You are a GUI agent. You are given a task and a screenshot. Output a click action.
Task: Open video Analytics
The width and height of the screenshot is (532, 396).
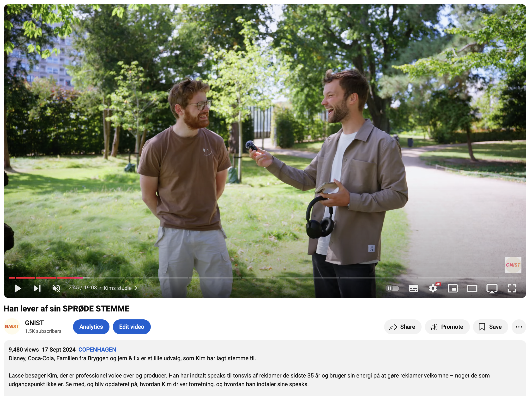tap(91, 327)
